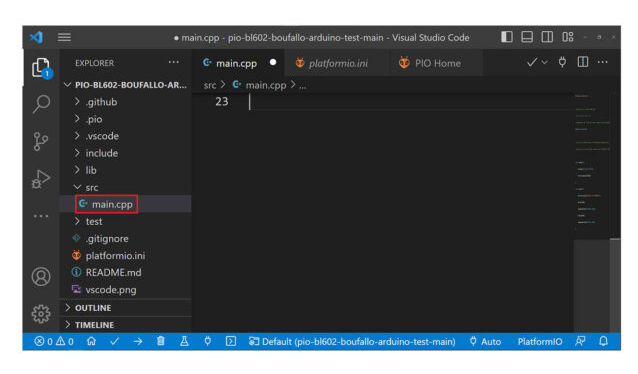
Task: Open PlatformIO terminal icon in status bar
Action: [231, 341]
